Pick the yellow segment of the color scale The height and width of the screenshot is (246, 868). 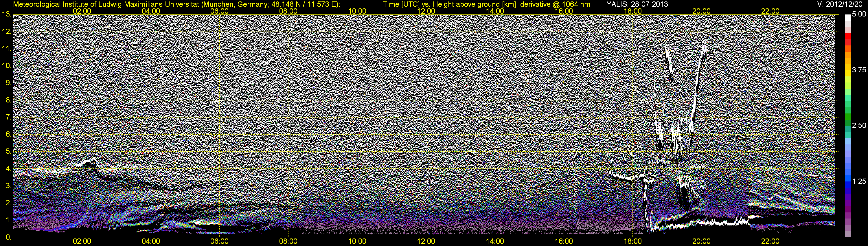(848, 74)
